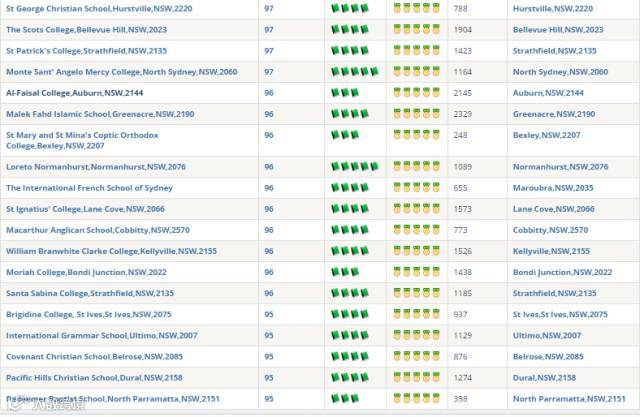
Task: Click the Kellyville, NSW, 2155 location link
Action: (551, 251)
